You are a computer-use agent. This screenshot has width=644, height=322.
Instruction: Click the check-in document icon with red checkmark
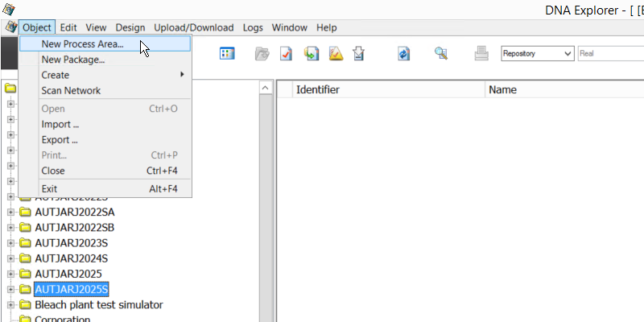(x=286, y=54)
